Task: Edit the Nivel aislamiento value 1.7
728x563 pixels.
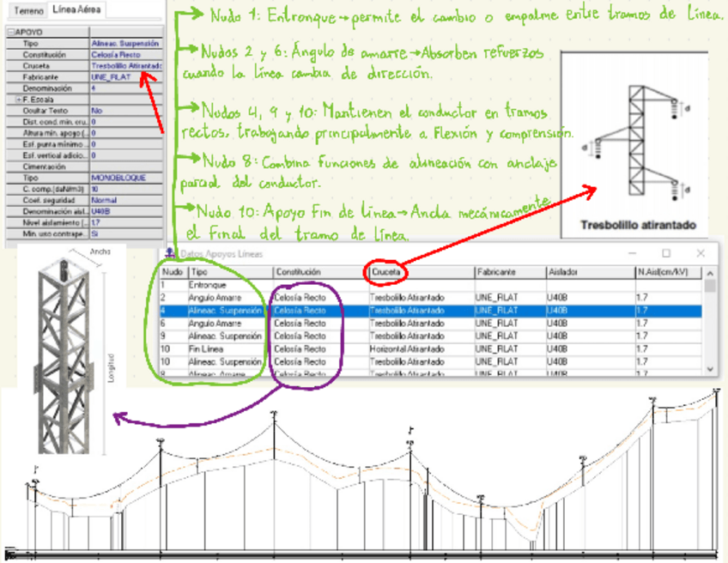Action: pos(126,222)
